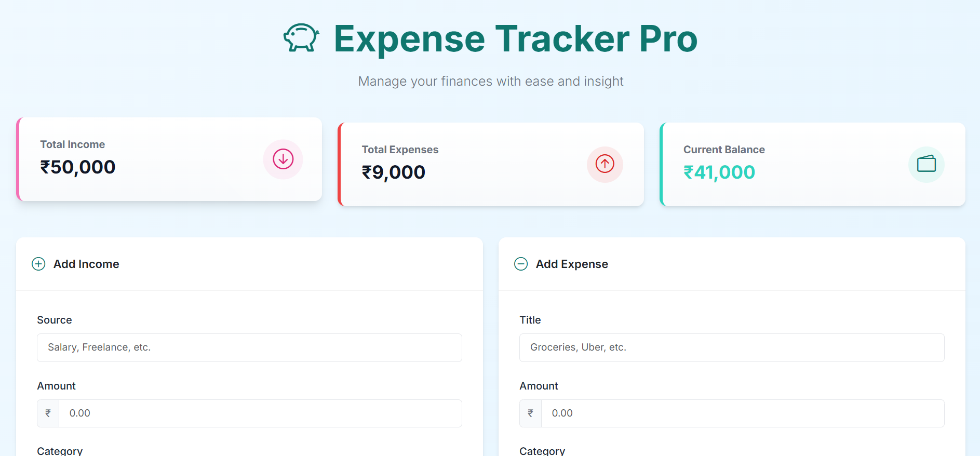Select the Total Expenses summary card
Viewport: 980px width, 456px height.
coord(491,164)
